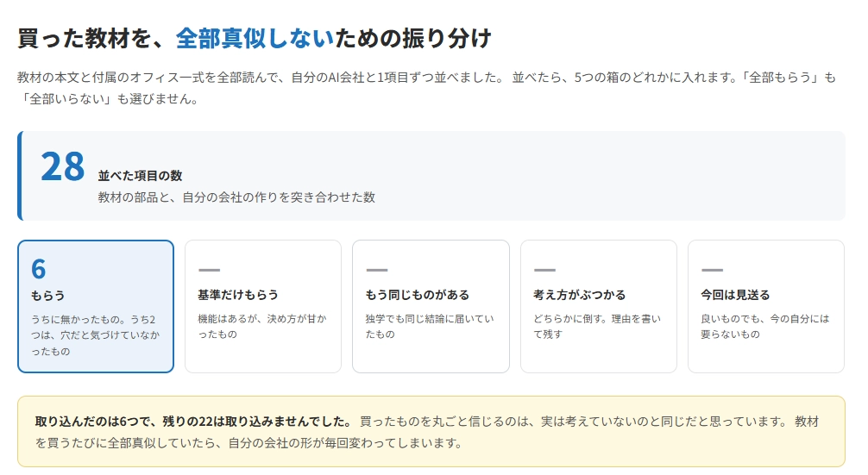868x475 pixels.
Task: Select the もう同じものがある card
Action: click(431, 306)
